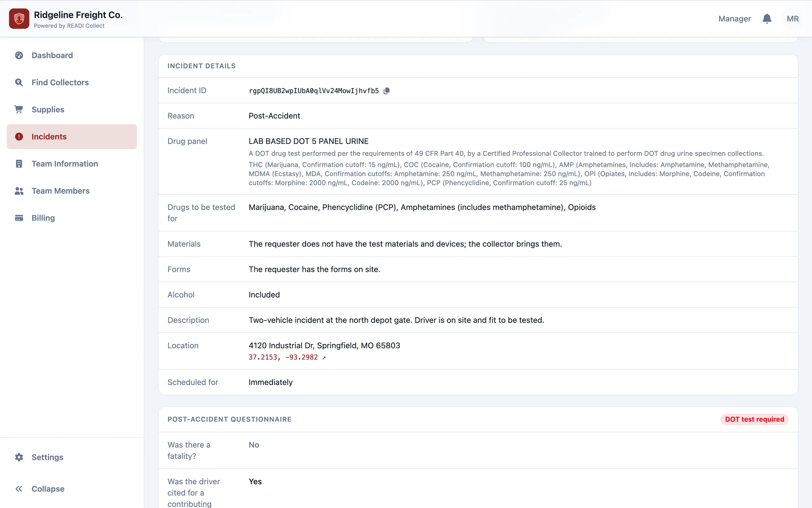
Task: Navigate to Supplies
Action: tap(72, 110)
